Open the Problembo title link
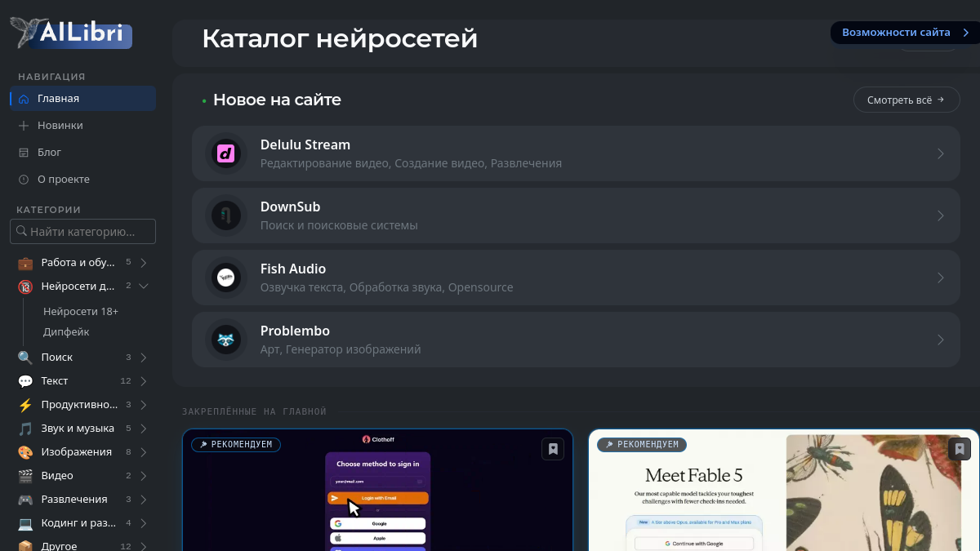The width and height of the screenshot is (980, 551). tap(295, 331)
